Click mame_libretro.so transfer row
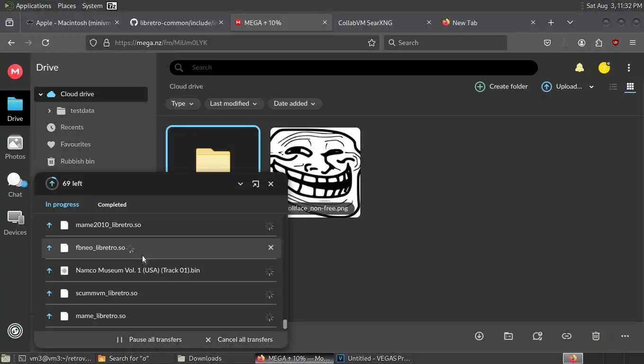 (161, 316)
